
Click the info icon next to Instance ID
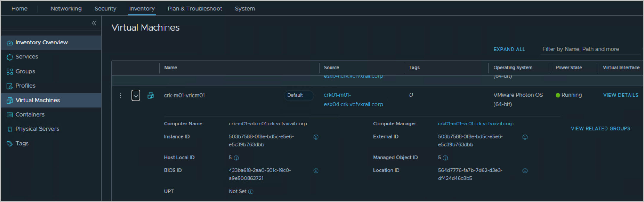316,137
